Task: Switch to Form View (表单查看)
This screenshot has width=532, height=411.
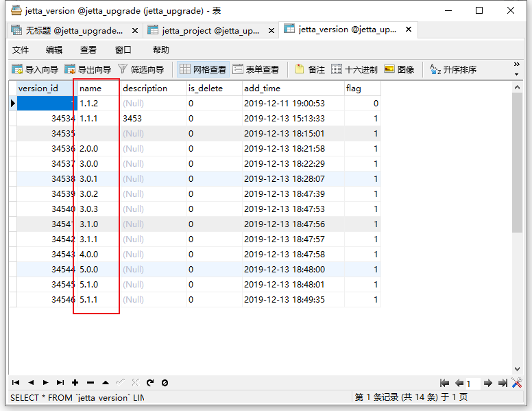Action: 256,69
